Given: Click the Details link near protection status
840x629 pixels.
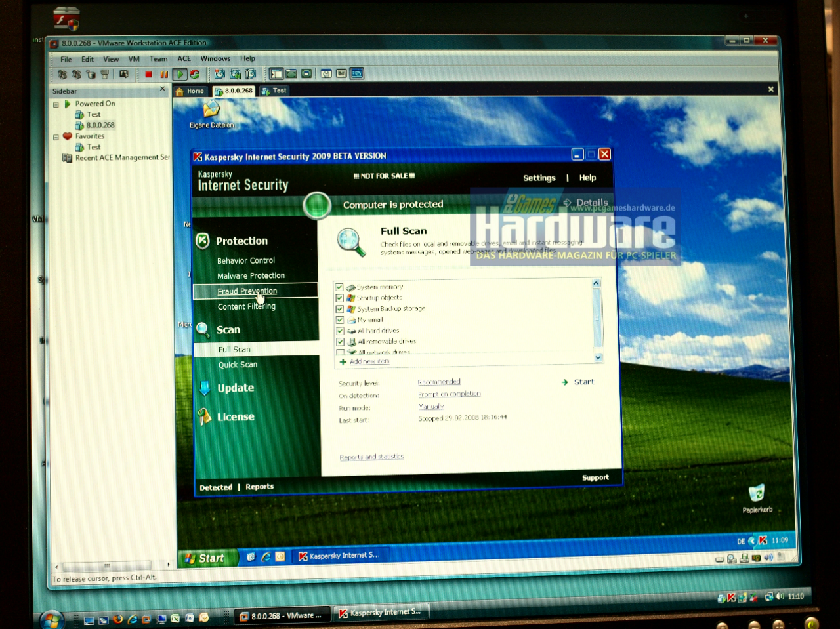Looking at the screenshot, I should [592, 203].
